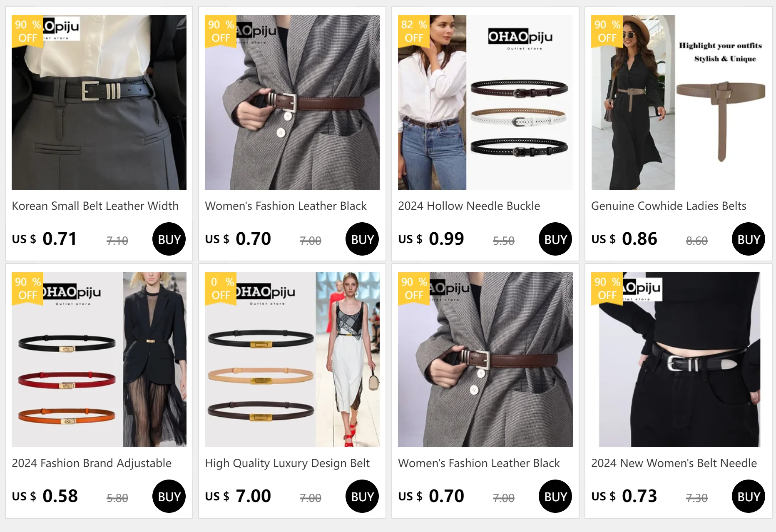Click the US $ 0.58 price on Fashion Brand belt

[45, 496]
